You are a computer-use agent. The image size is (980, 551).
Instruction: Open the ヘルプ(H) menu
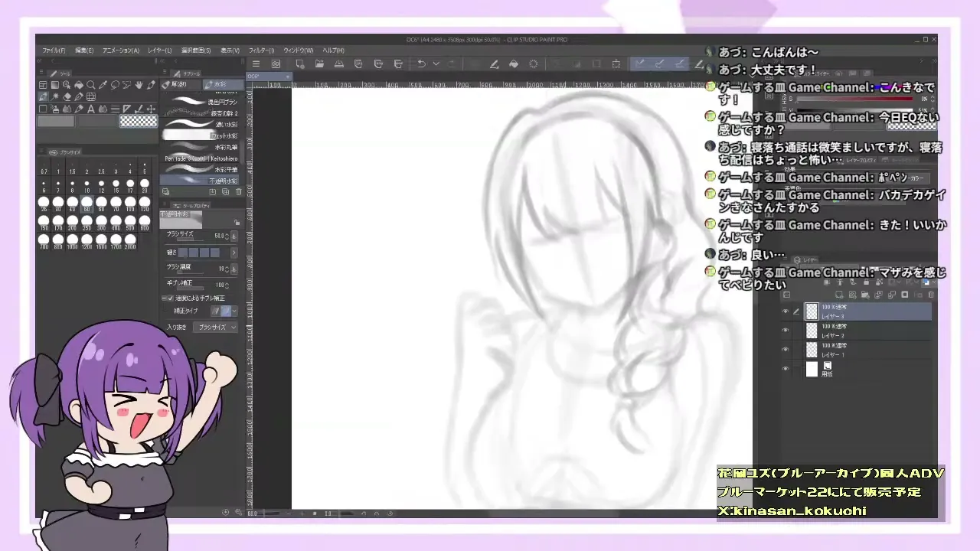(333, 51)
